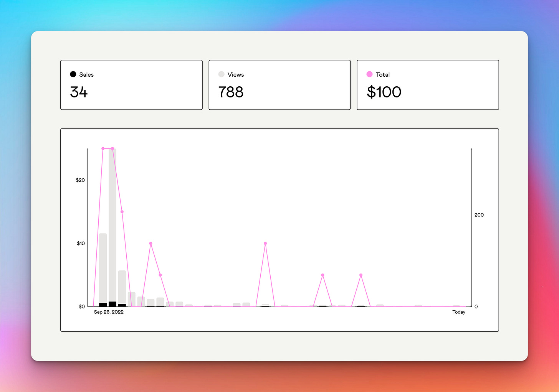Click the mid-chart $10 pink peak point
The image size is (559, 392).
click(265, 244)
